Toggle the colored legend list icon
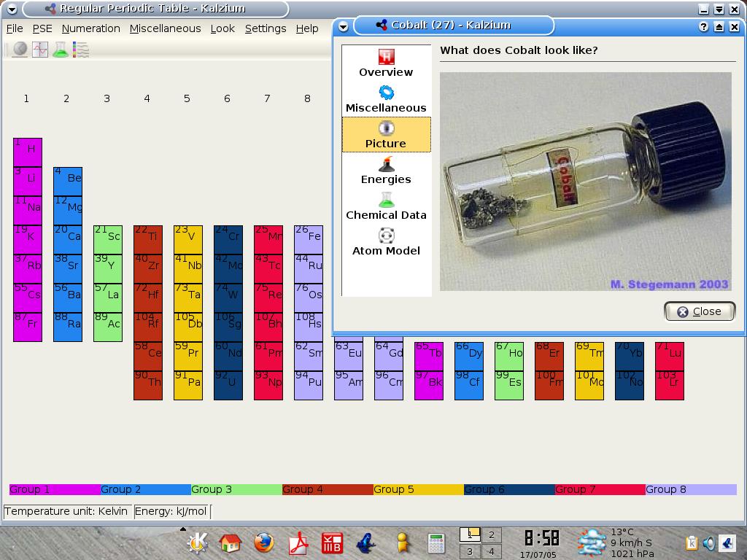The height and width of the screenshot is (560, 747). pyautogui.click(x=80, y=50)
